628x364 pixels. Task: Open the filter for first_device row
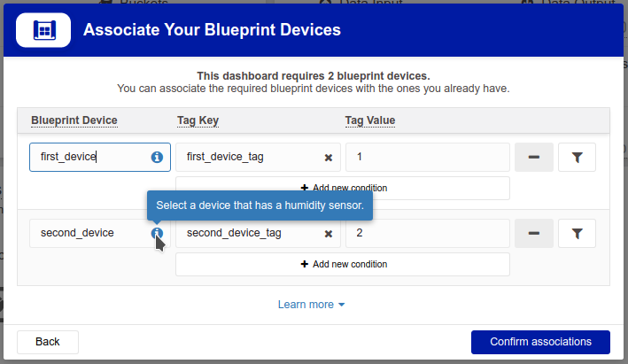point(577,157)
